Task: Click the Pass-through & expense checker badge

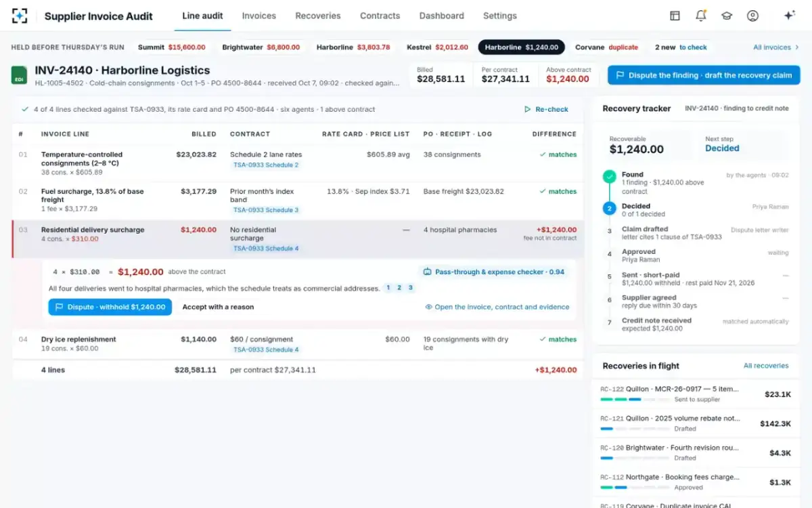Action: [493, 272]
